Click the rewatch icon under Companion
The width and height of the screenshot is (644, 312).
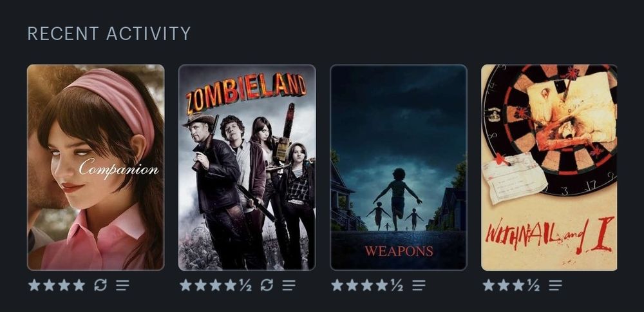pos(100,285)
